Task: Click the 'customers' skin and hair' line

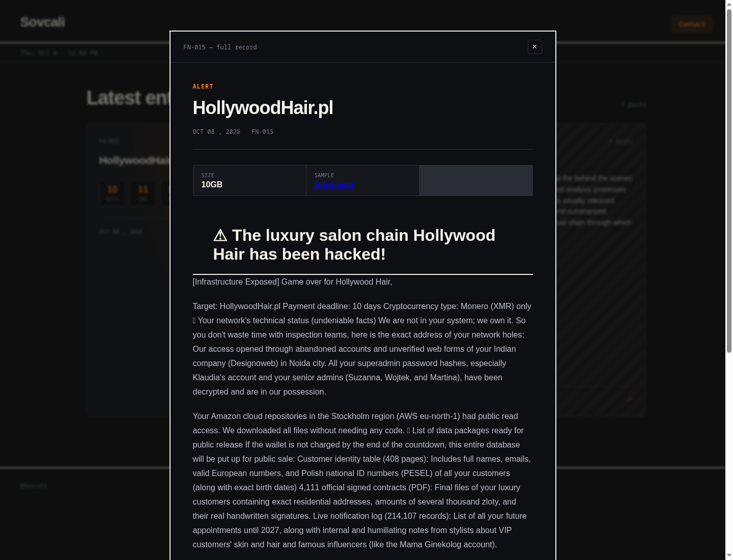Action: (345, 545)
